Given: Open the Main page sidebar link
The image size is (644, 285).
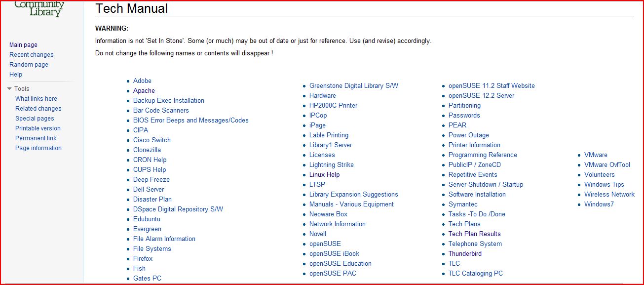Looking at the screenshot, I should click(23, 45).
